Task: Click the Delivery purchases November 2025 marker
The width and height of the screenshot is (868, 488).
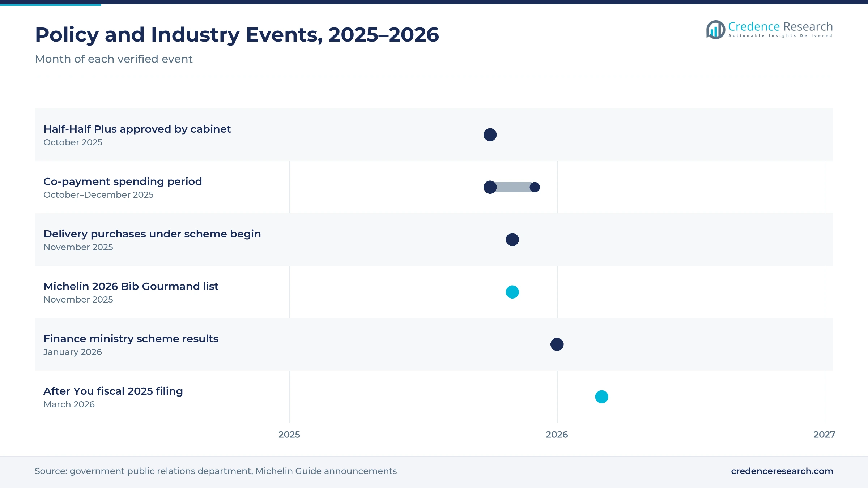Action: (512, 240)
